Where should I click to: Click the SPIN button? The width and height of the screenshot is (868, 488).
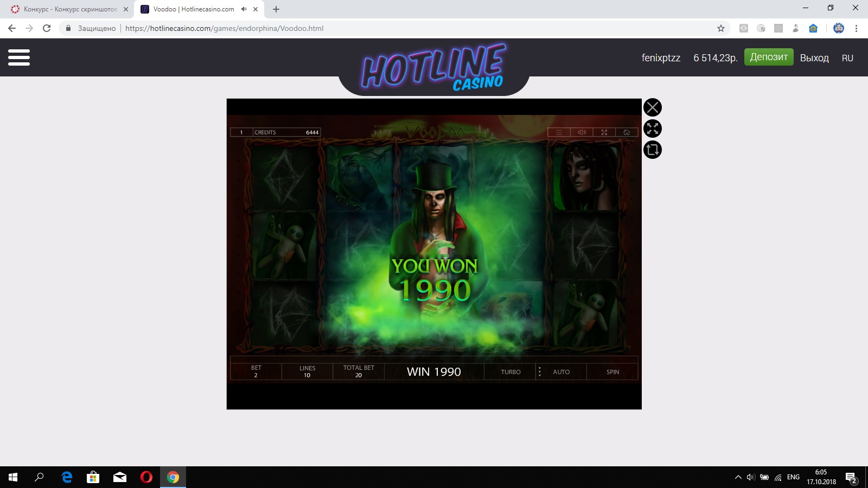(x=612, y=372)
